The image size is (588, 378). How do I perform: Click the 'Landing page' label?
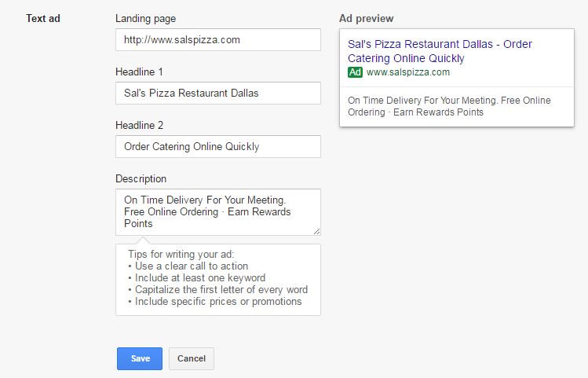point(145,19)
